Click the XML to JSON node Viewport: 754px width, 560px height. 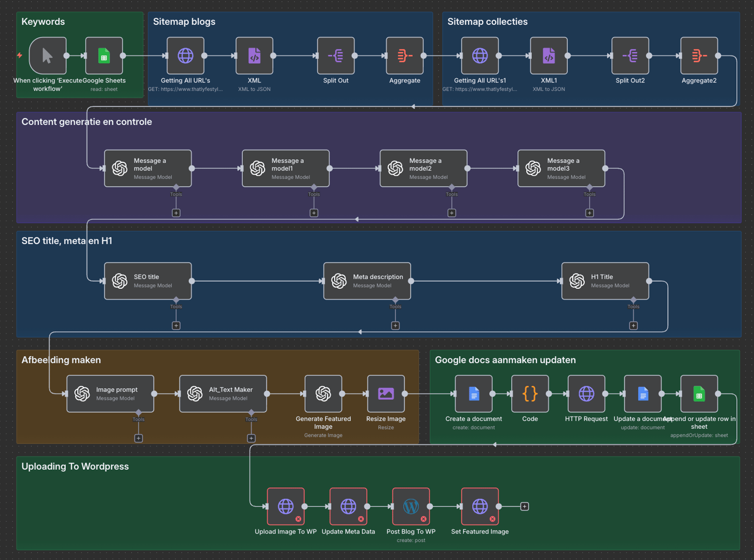pos(254,55)
